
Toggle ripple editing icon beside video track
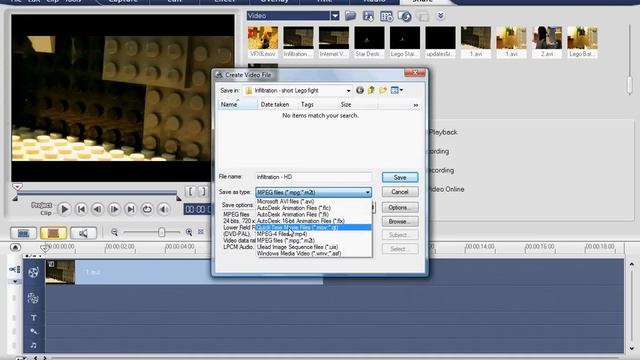click(x=15, y=269)
